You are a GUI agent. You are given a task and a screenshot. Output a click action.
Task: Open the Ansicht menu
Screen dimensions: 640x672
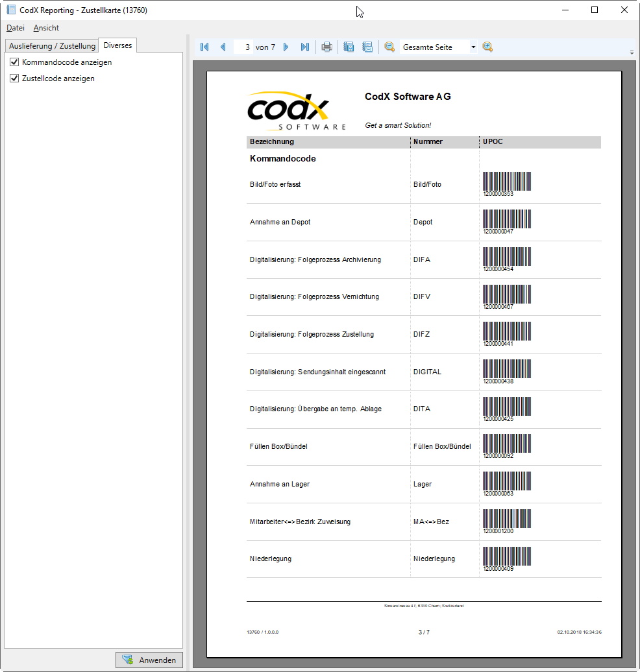pos(46,28)
